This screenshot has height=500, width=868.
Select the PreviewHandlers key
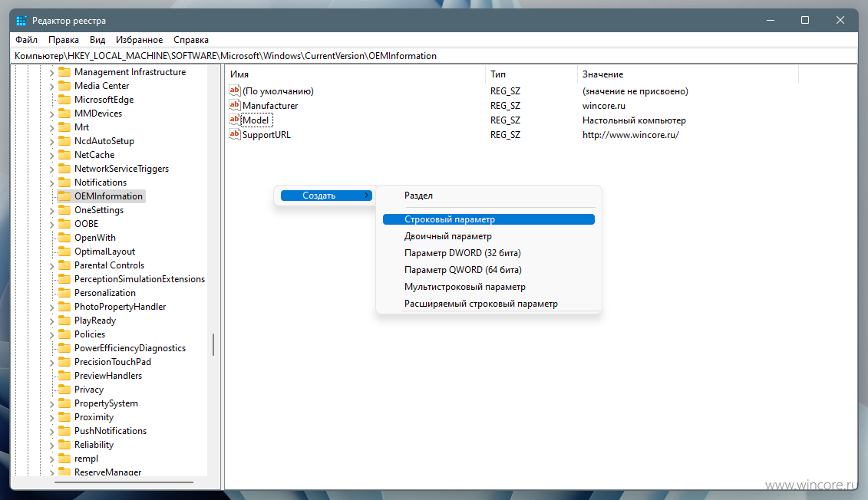coord(108,376)
